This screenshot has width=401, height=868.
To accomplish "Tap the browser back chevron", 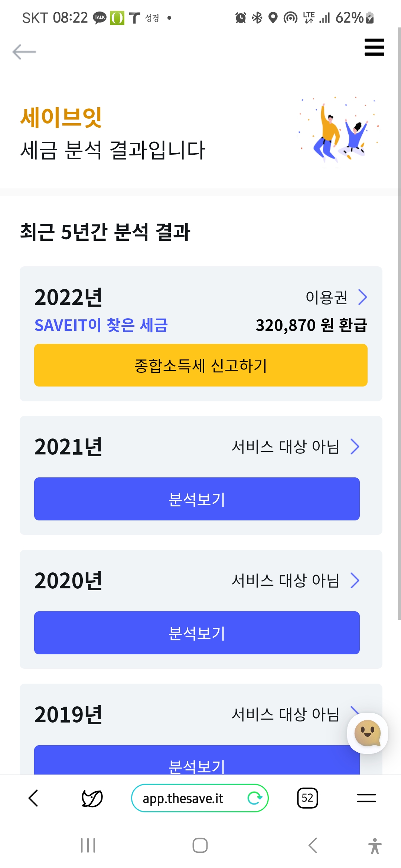I will [33, 798].
